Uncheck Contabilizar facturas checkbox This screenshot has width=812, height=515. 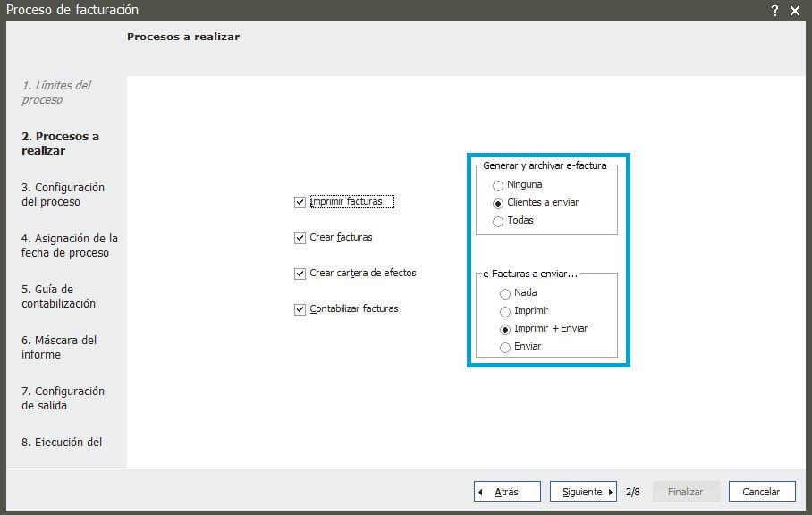[300, 309]
